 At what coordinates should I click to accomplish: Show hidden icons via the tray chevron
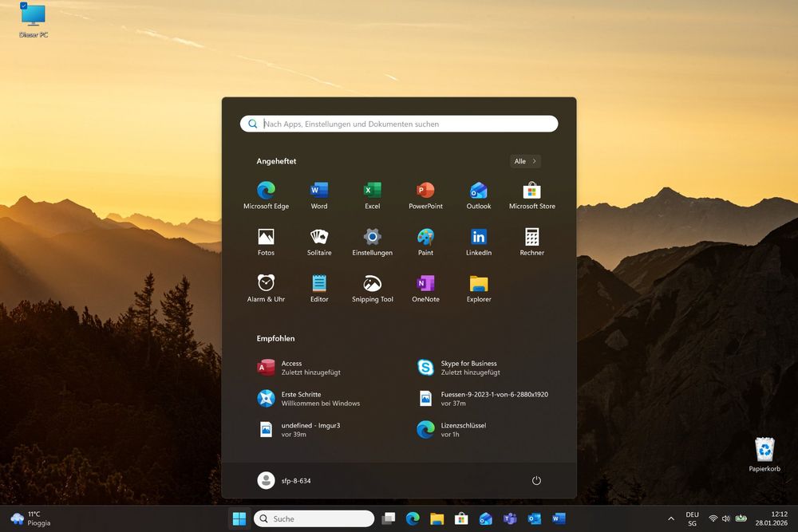click(671, 518)
